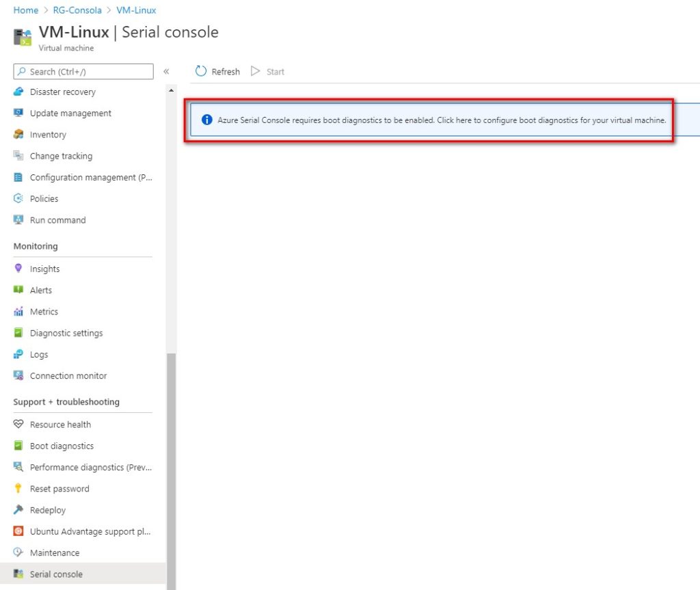Image resolution: width=700 pixels, height=590 pixels.
Task: Click the Ubuntu Advantage support icon
Action: (18, 531)
